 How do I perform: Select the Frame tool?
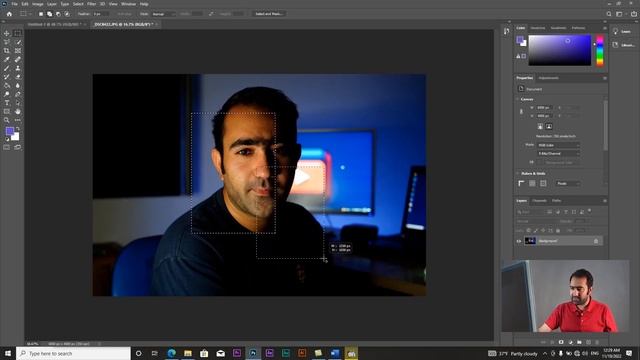(18, 51)
